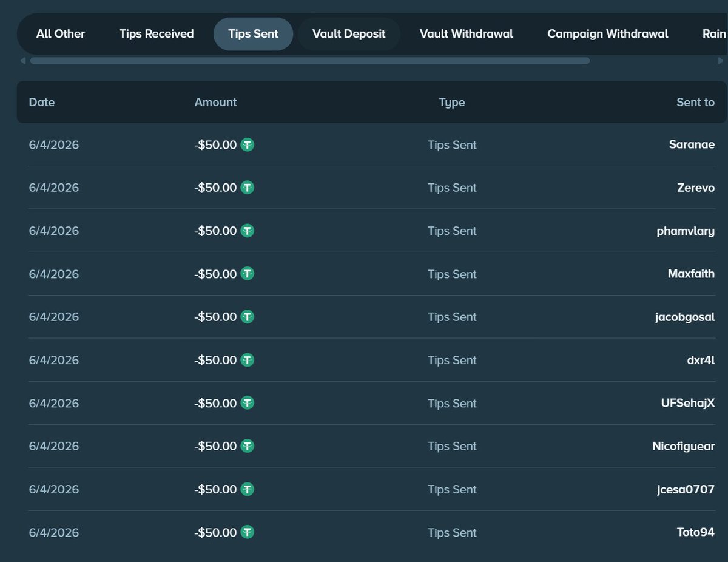
Task: Open recipient phamvlary's profile
Action: (686, 231)
